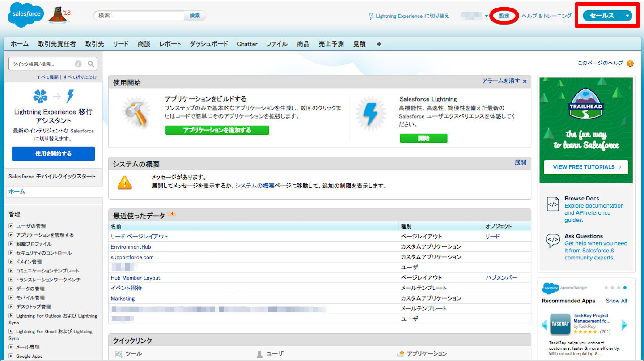The image size is (644, 361).
Task: Expand アプリケーションを管理する tree node
Action: pos(11,235)
